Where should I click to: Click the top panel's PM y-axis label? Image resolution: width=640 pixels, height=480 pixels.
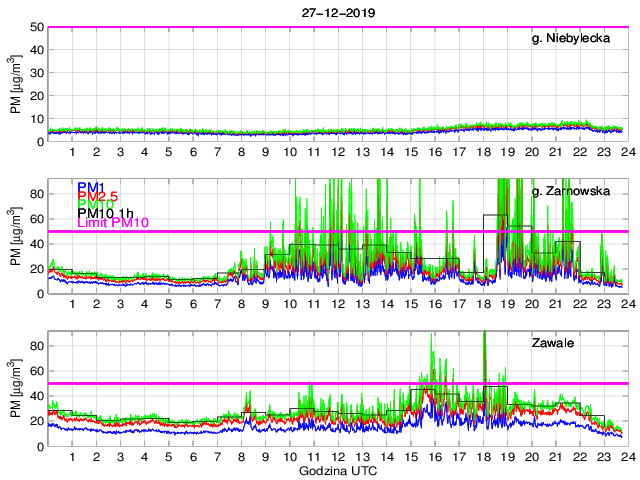click(16, 84)
